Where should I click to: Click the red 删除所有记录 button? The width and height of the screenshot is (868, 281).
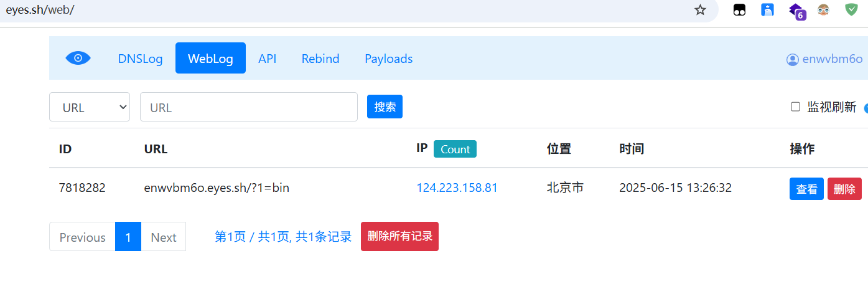click(x=399, y=237)
